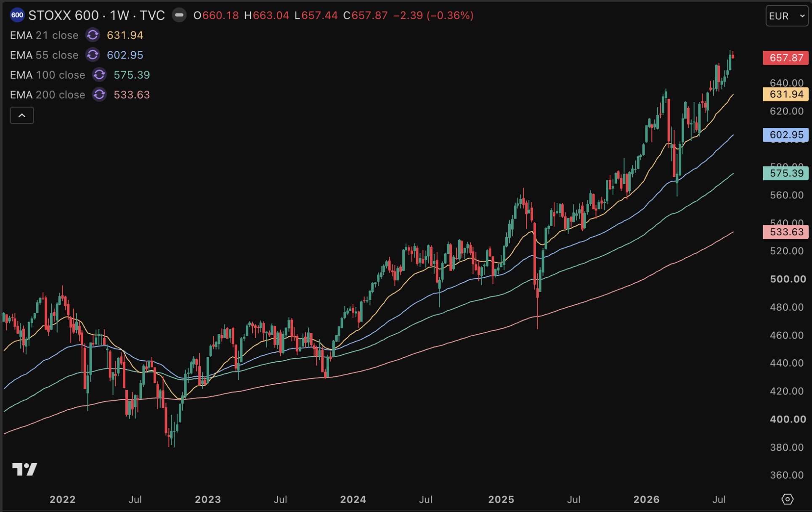
Task: Select the EMA 55 close indicator label
Action: pos(44,55)
